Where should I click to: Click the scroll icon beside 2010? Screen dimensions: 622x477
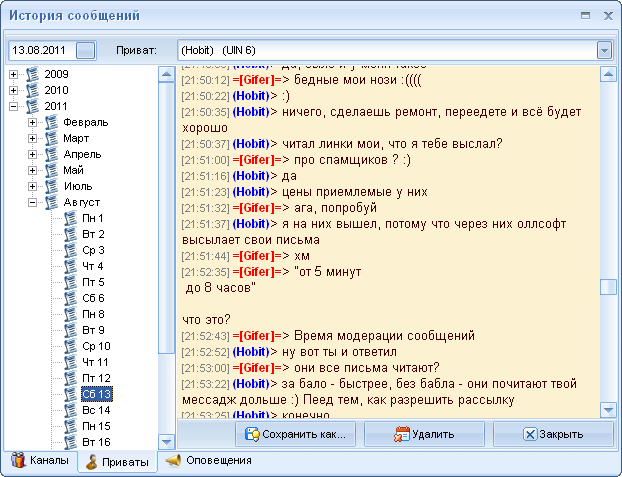pyautogui.click(x=33, y=90)
